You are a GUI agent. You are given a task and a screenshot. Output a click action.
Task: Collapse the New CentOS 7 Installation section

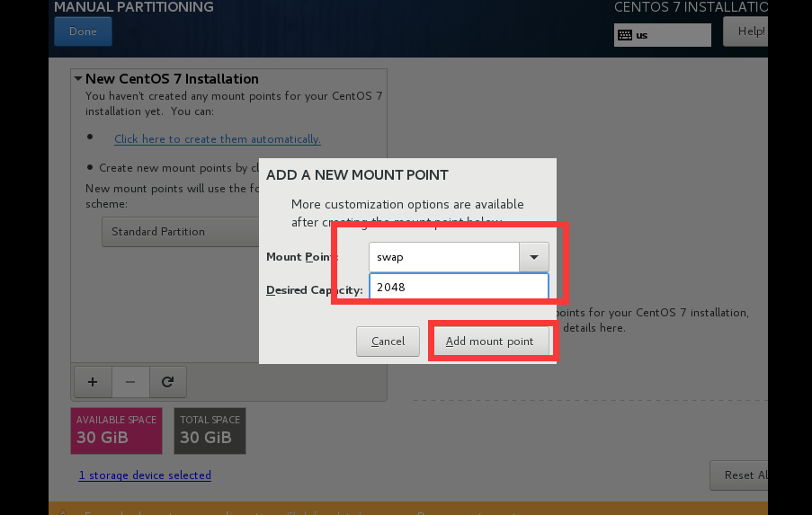pos(79,79)
